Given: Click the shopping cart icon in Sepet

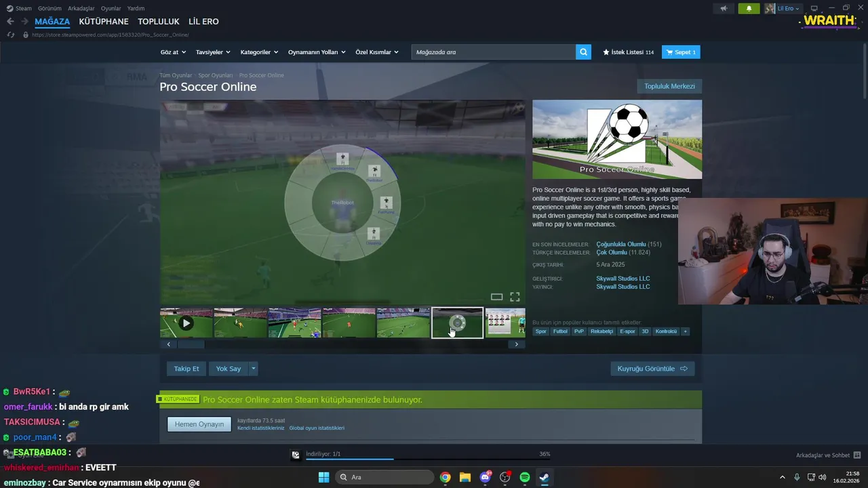Looking at the screenshot, I should point(669,52).
